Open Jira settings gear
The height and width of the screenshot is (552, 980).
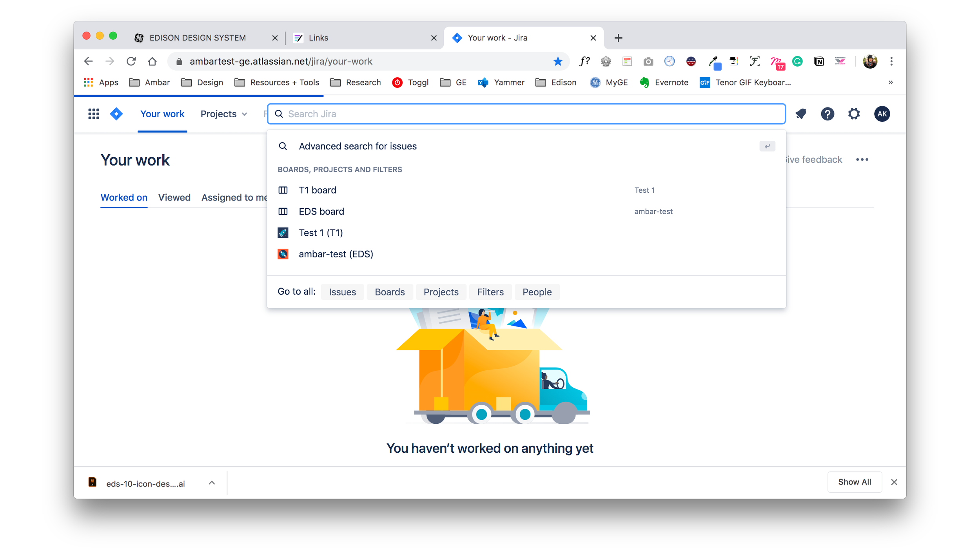854,114
